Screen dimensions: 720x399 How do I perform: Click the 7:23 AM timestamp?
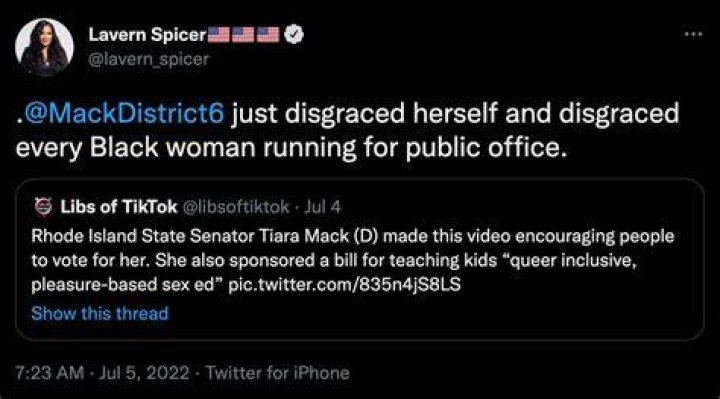pos(49,373)
